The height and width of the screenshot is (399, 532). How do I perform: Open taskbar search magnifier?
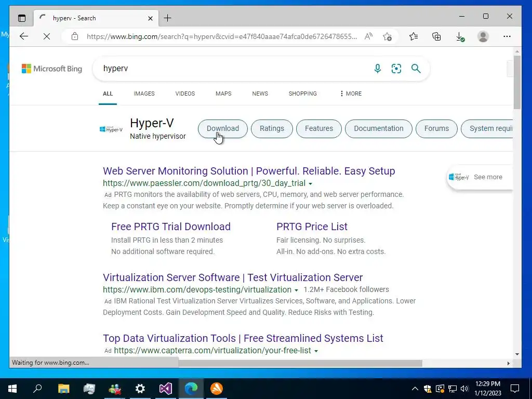(x=37, y=389)
